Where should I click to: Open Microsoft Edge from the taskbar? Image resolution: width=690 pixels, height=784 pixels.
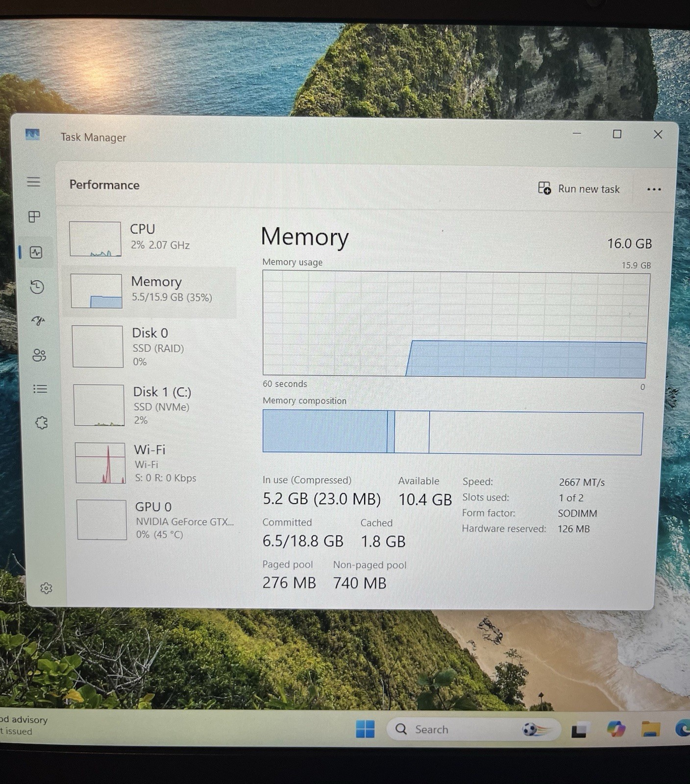pos(683,729)
